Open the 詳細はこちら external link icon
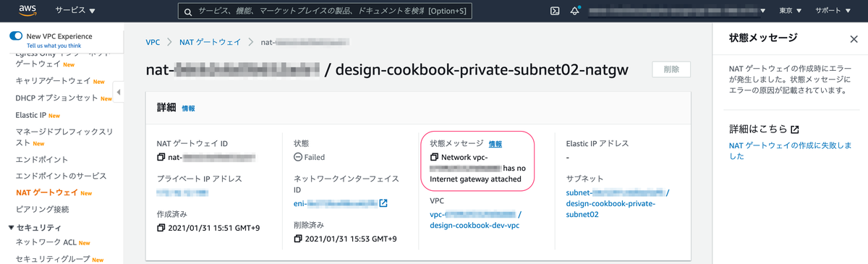 795,129
